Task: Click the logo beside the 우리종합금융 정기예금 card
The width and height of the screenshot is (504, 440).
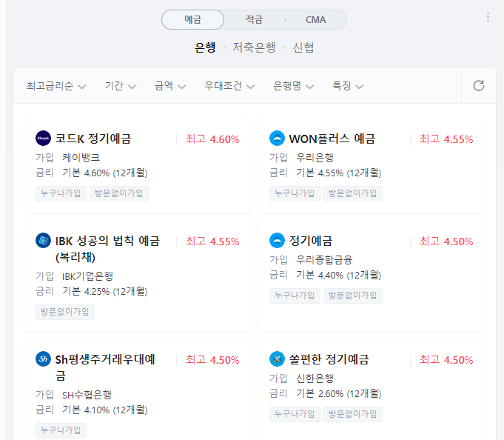Action: tap(277, 240)
